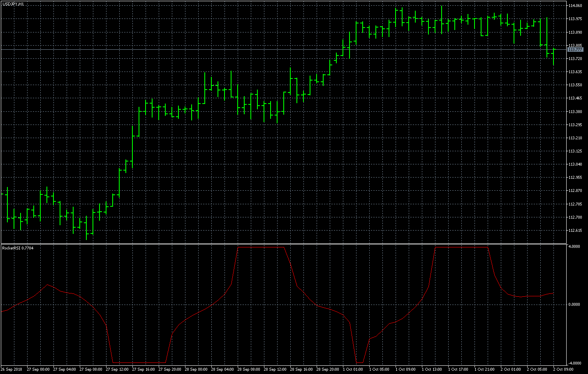Click the 113.380 price axis label

pos(575,111)
